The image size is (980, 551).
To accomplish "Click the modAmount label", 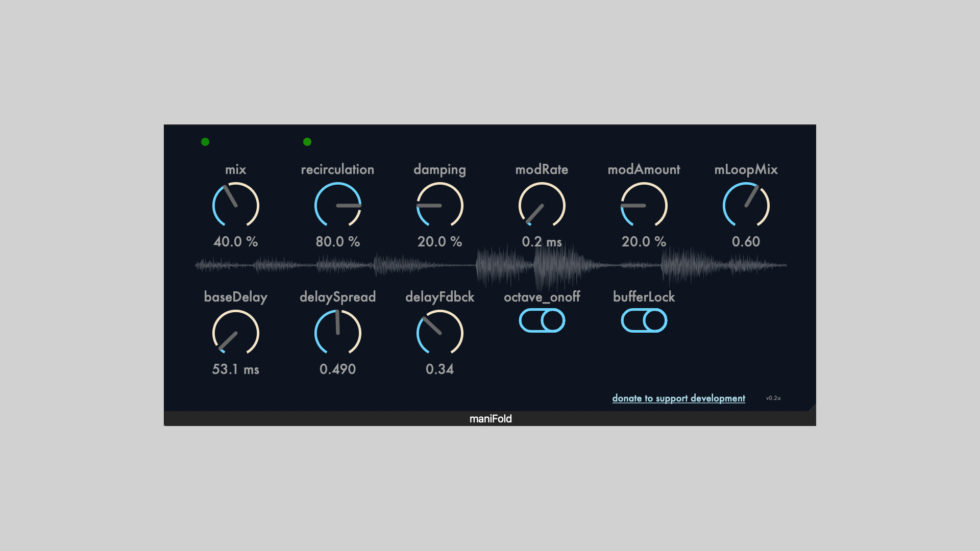I will coord(644,169).
